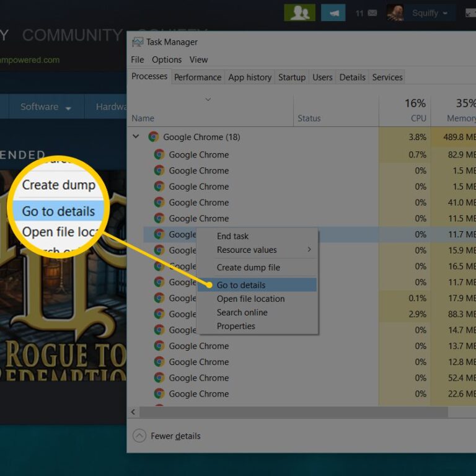The image size is (476, 476).
Task: Open COMMUNITY in Steam navigation
Action: pyautogui.click(x=73, y=35)
